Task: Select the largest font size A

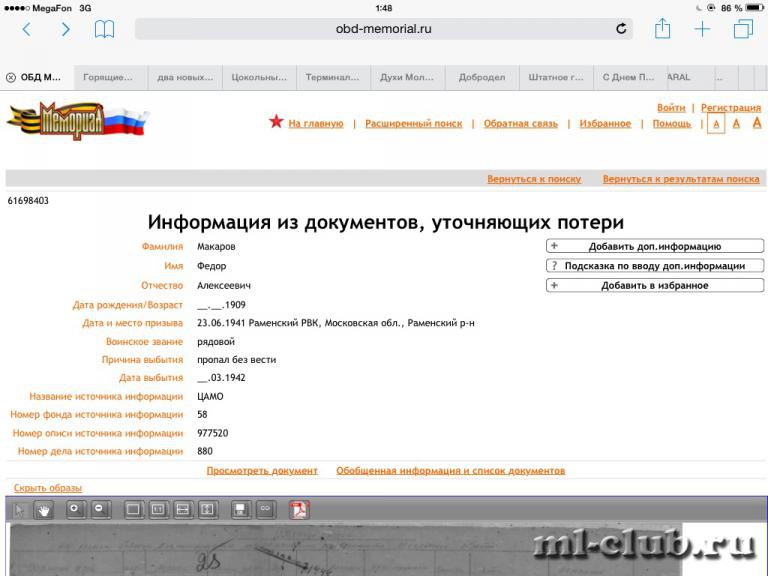Action: point(757,123)
